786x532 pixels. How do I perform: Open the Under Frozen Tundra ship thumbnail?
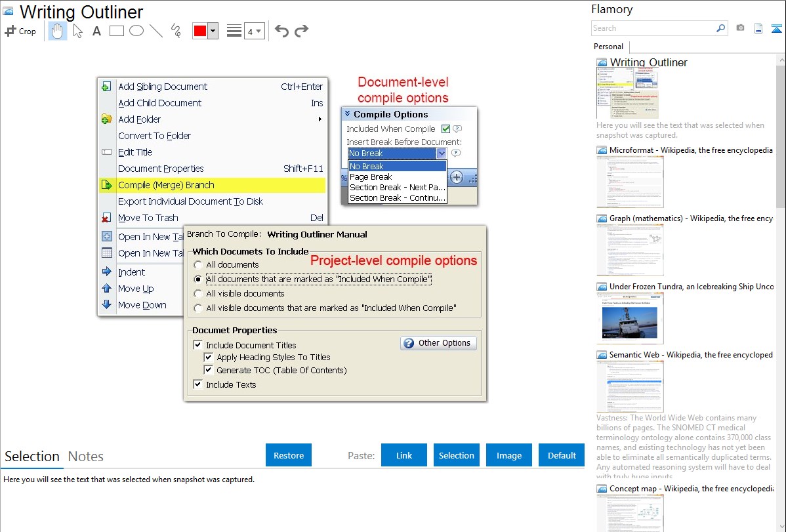[x=630, y=318]
